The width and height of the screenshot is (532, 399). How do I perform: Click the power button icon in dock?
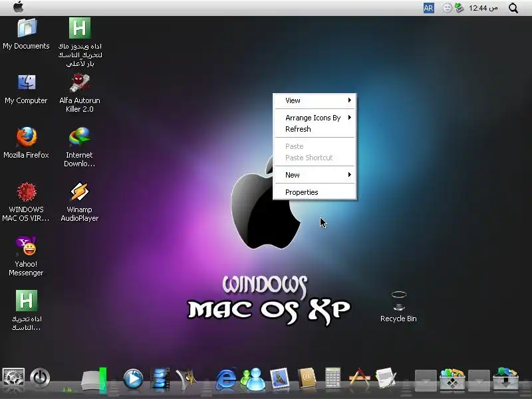tap(40, 378)
